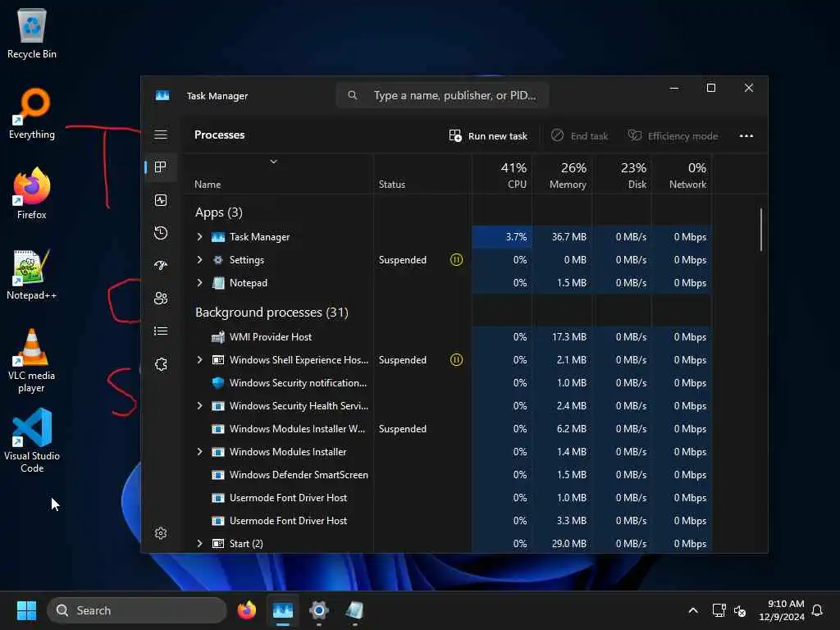Click the Settings process gear icon
Viewport: 840px width, 630px height.
[218, 260]
